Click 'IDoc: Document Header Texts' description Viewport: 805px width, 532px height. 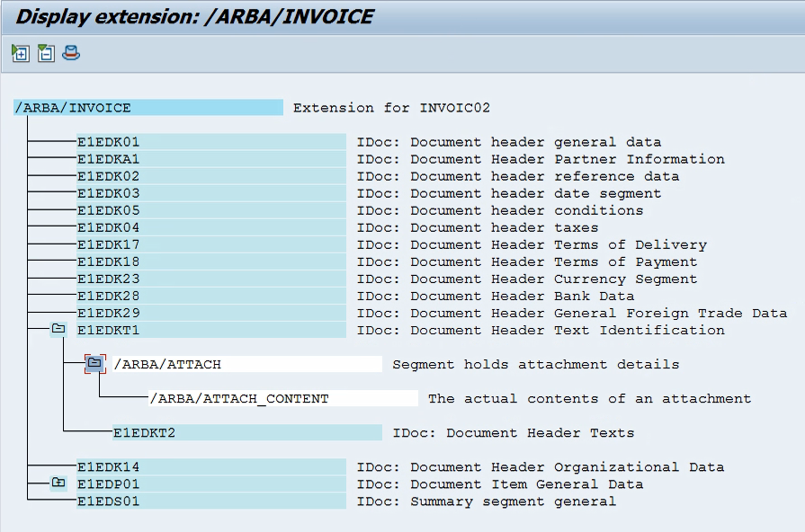[514, 432]
